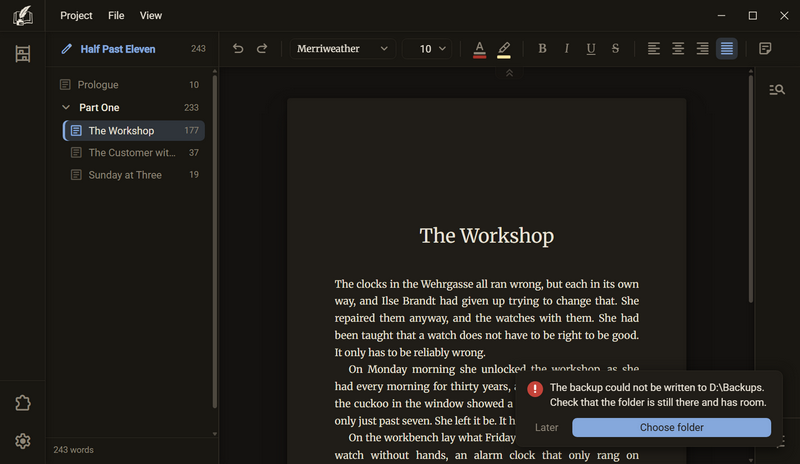
Task: Click The Workshop document icon in tree
Action: [76, 131]
